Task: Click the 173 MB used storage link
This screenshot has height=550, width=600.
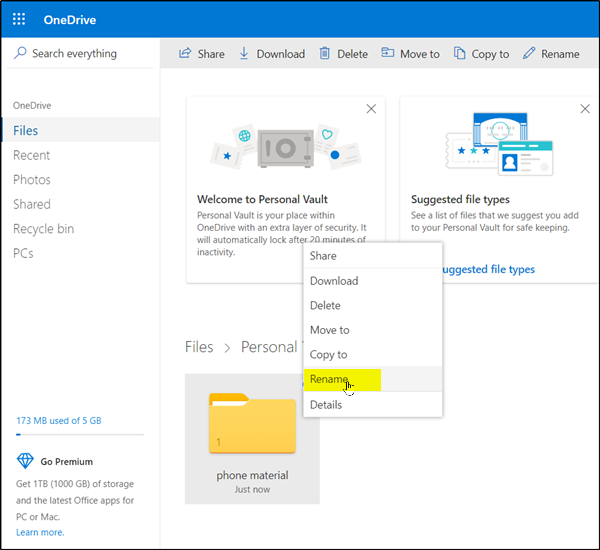Action: (59, 421)
